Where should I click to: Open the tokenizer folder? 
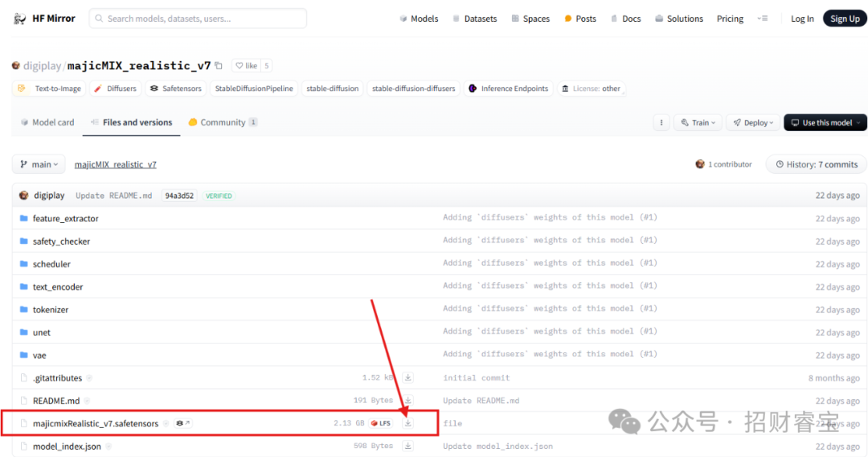point(51,310)
